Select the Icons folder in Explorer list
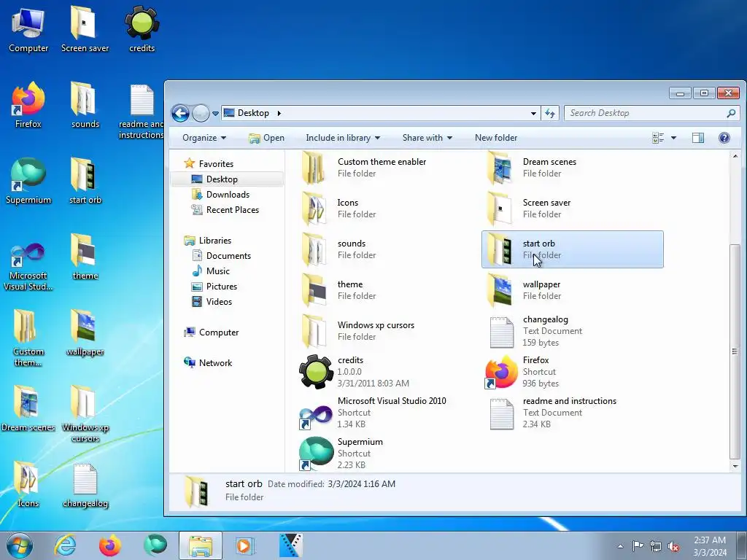Image resolution: width=747 pixels, height=560 pixels. [387, 209]
